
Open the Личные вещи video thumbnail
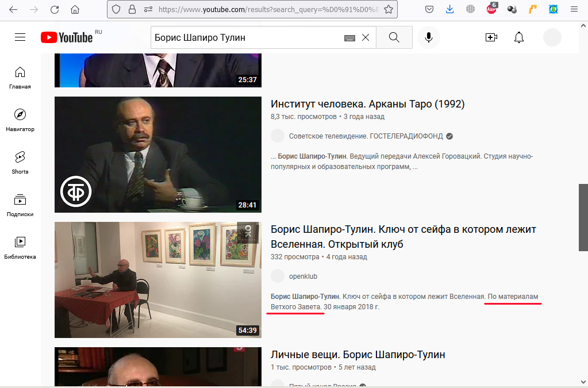[x=158, y=367]
